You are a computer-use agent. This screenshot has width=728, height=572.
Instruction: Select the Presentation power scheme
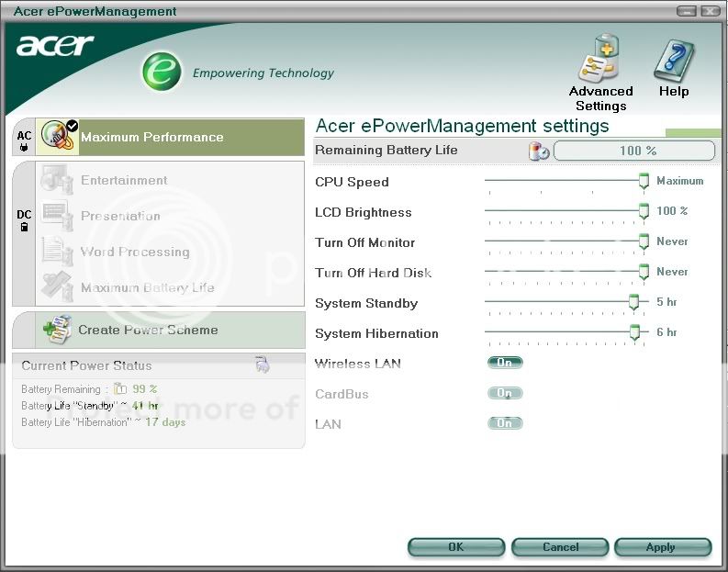pyautogui.click(x=170, y=216)
